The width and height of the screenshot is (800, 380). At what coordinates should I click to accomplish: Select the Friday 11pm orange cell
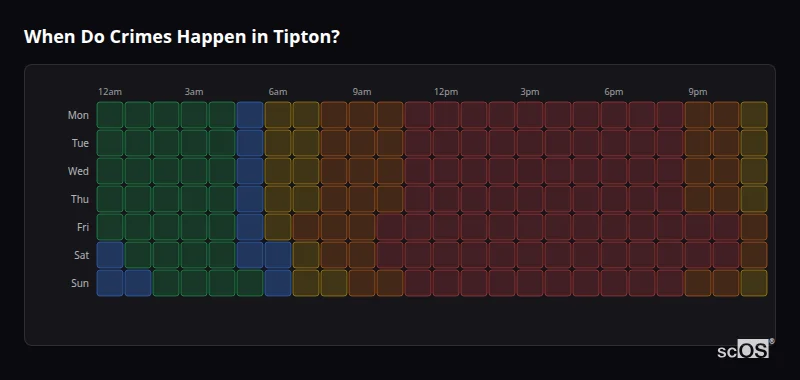754,227
